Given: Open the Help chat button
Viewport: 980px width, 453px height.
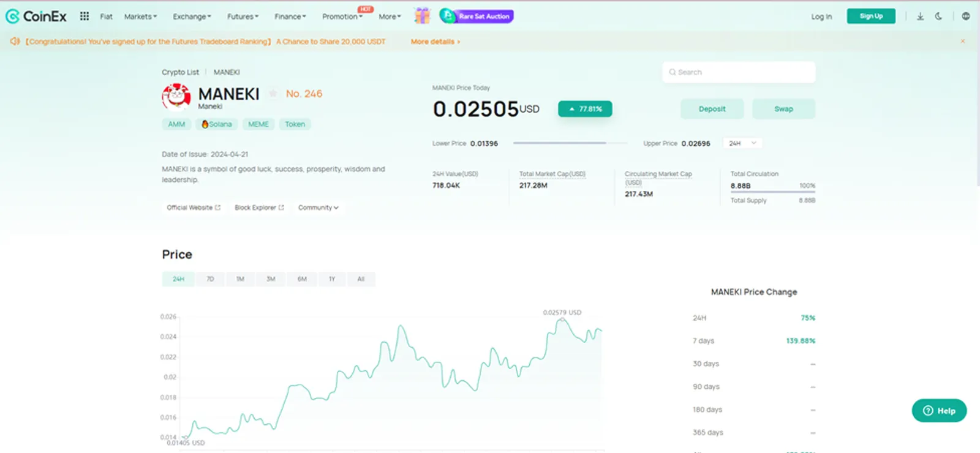Looking at the screenshot, I should tap(939, 411).
